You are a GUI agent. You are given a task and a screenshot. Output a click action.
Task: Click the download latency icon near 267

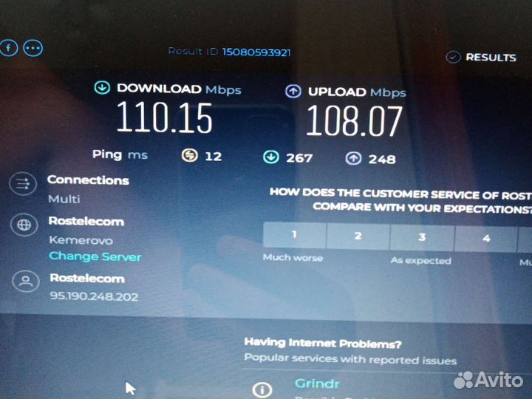[x=270, y=157]
